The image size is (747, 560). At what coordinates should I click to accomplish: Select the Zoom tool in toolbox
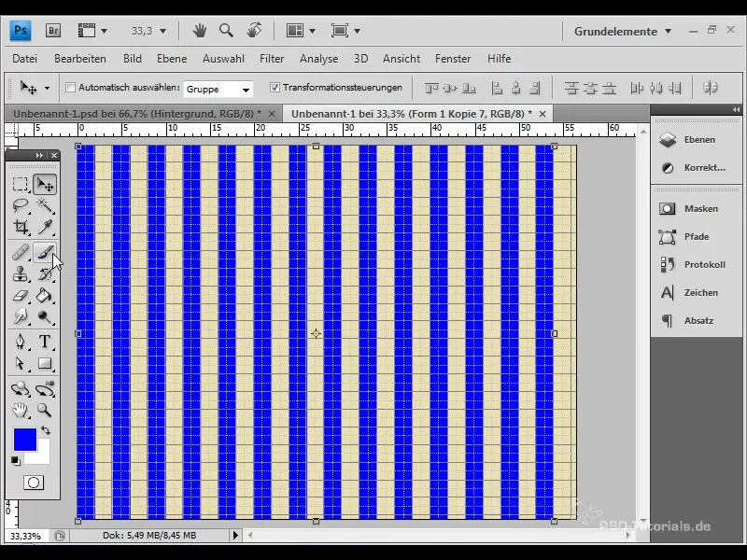[x=45, y=410]
